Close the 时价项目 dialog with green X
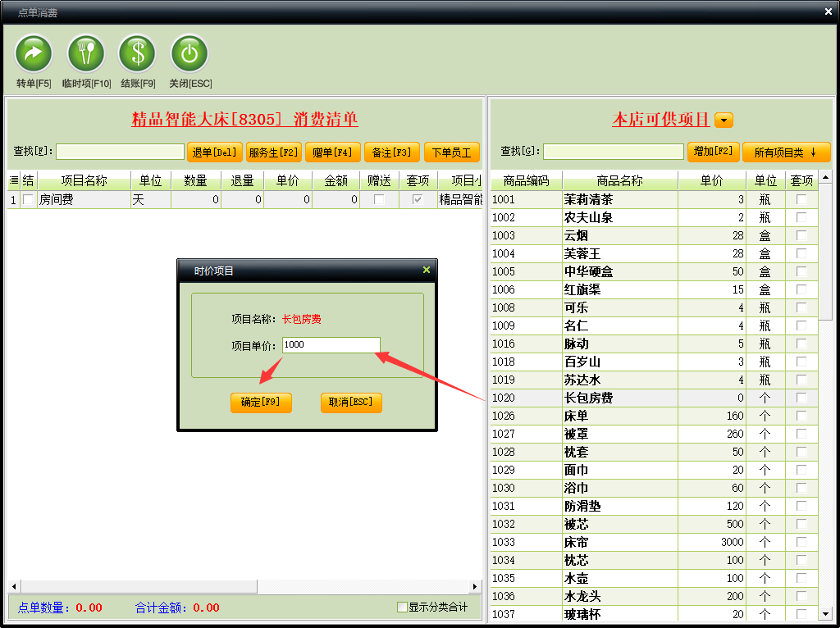This screenshot has height=628, width=840. point(427,270)
